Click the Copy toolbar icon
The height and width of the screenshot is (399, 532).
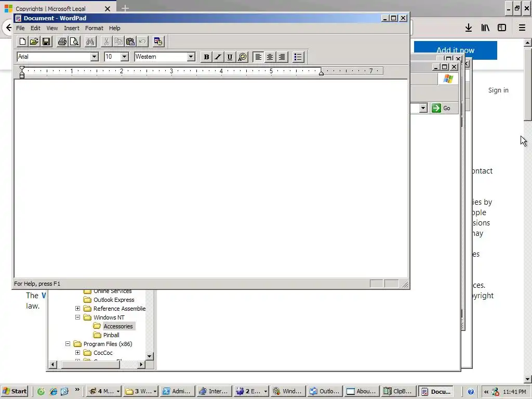tap(118, 42)
